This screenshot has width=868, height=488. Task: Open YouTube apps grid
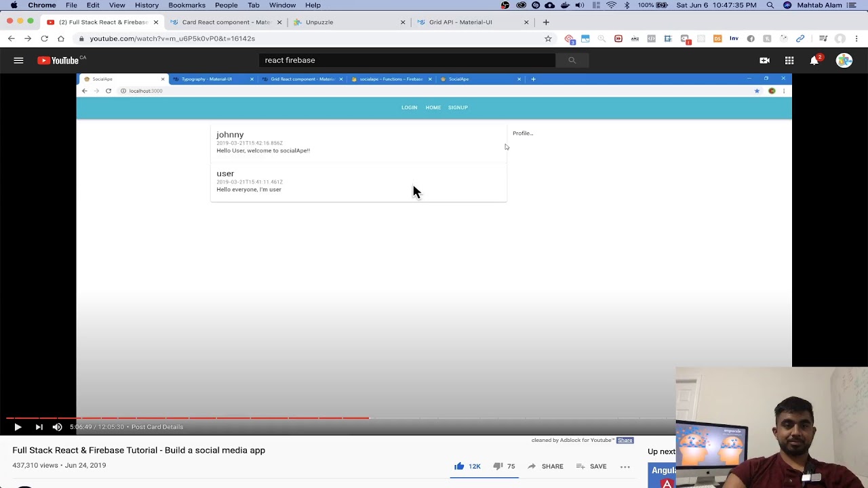(x=789, y=60)
